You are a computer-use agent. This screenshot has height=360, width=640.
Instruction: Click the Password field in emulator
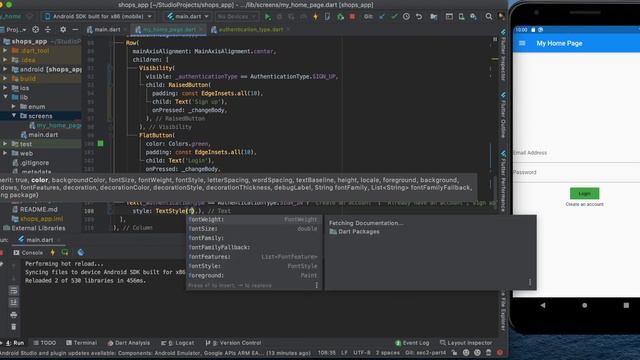pyautogui.click(x=576, y=172)
